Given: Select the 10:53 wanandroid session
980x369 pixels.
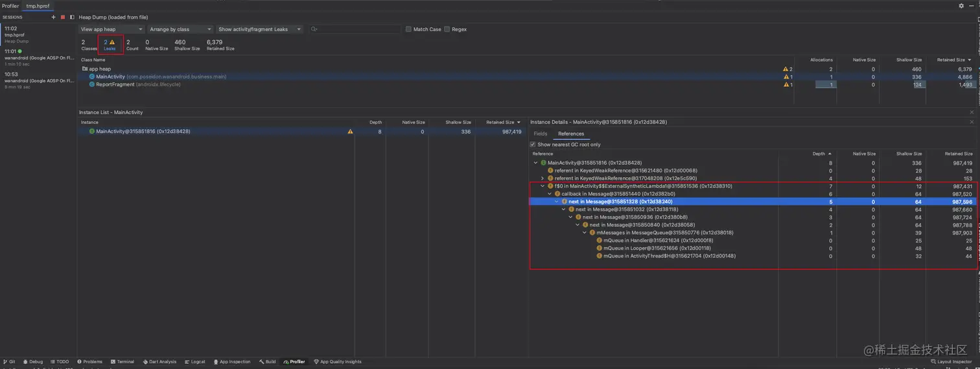Looking at the screenshot, I should click(x=38, y=80).
